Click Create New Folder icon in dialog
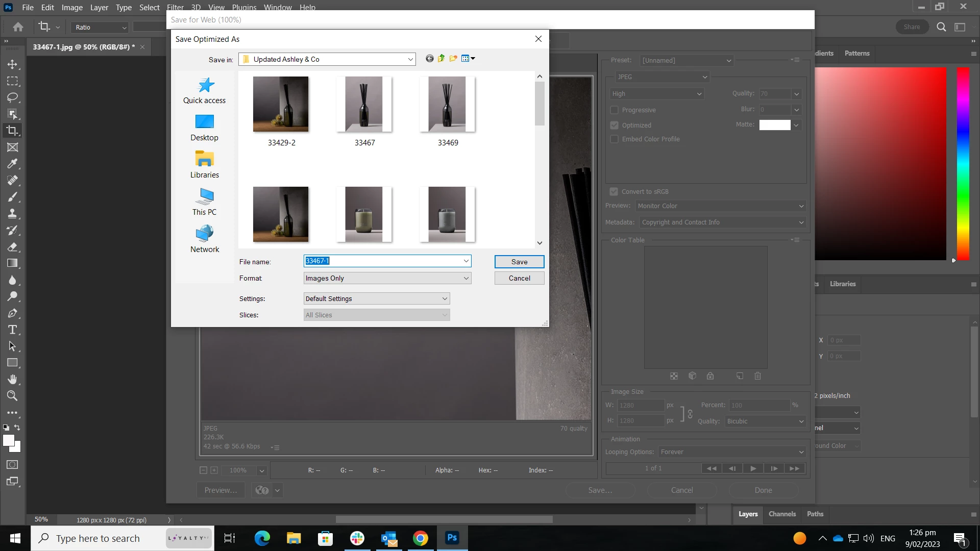 coord(453,59)
